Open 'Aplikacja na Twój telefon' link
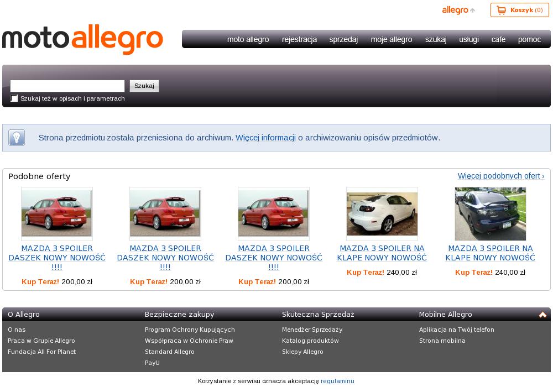Screen dimensions: 553x392 click(456, 330)
